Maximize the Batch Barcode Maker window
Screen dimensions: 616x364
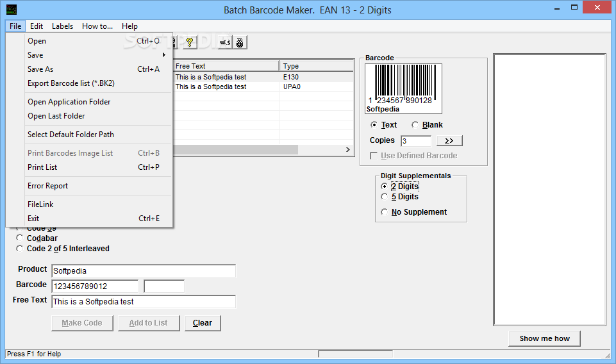pos(574,8)
